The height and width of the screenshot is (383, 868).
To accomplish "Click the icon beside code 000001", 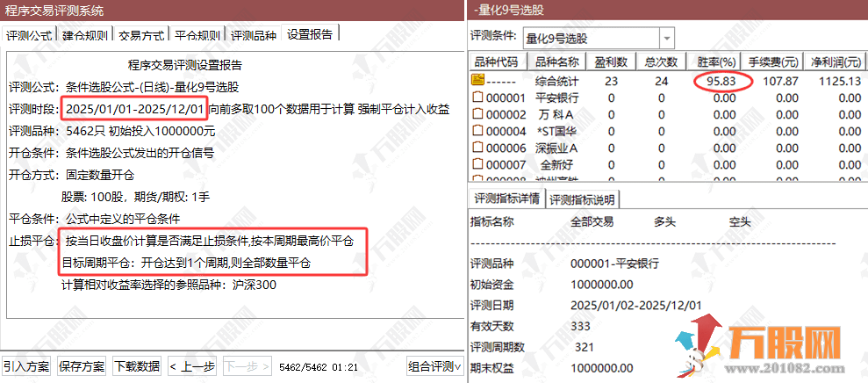I will click(477, 98).
